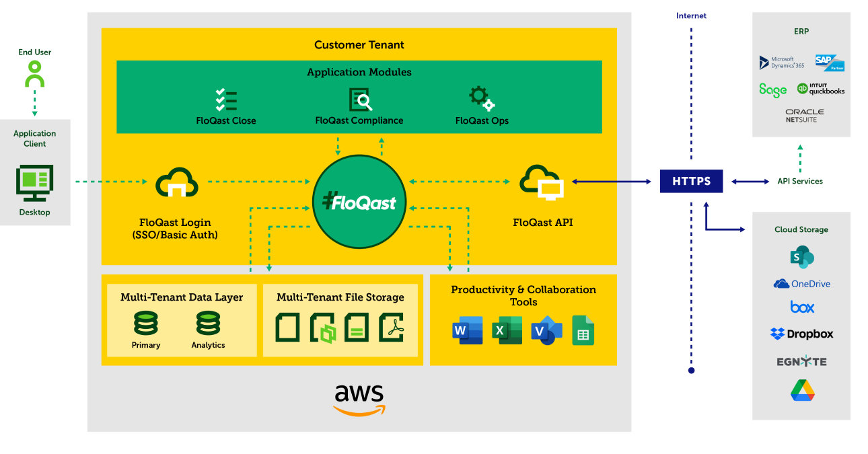Viewport: 868px width, 454px height.
Task: Select the "Application Modules" heading
Action: (359, 72)
